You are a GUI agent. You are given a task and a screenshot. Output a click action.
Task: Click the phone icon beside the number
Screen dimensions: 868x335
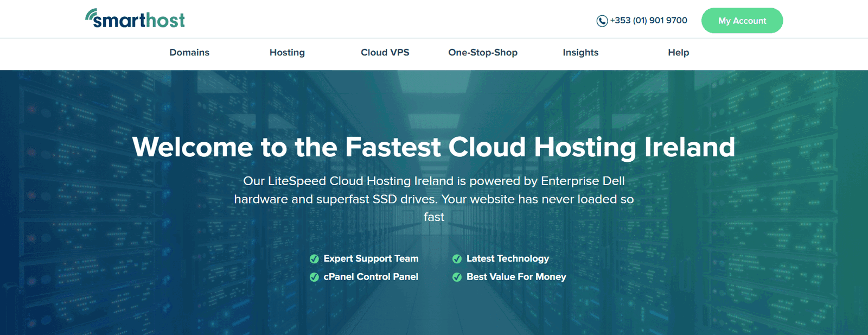pyautogui.click(x=602, y=21)
